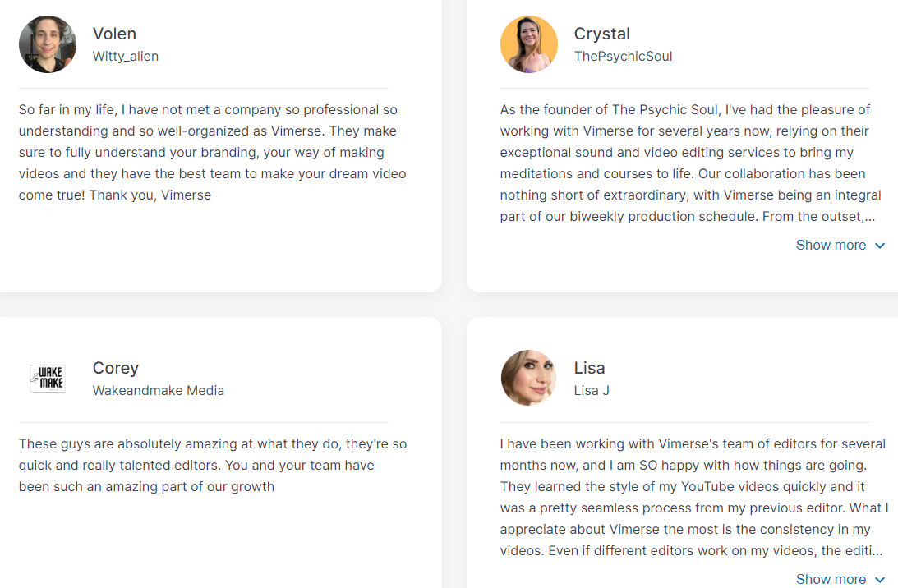Select Lisa's avatar photo
898x588 pixels.
tap(528, 379)
